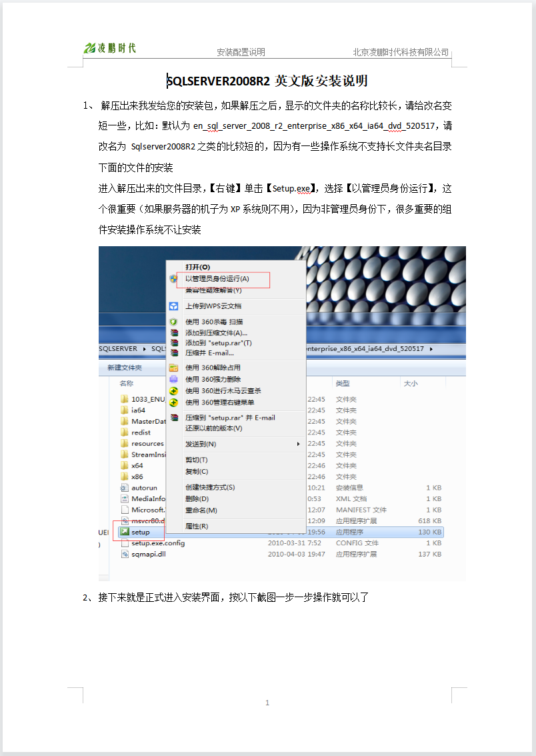This screenshot has width=536, height=756.
Task: Click the WPS cloud icon beside 上传到WPS云文档
Action: point(173,306)
